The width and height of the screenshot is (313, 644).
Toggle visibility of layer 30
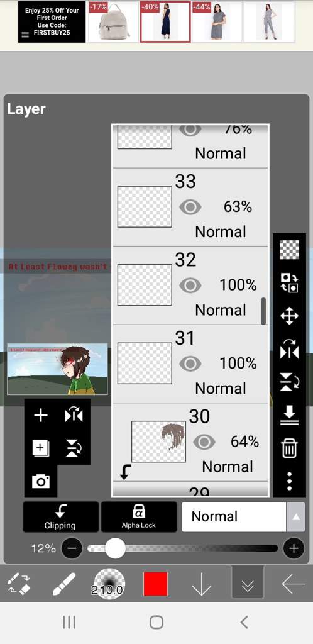pyautogui.click(x=204, y=442)
